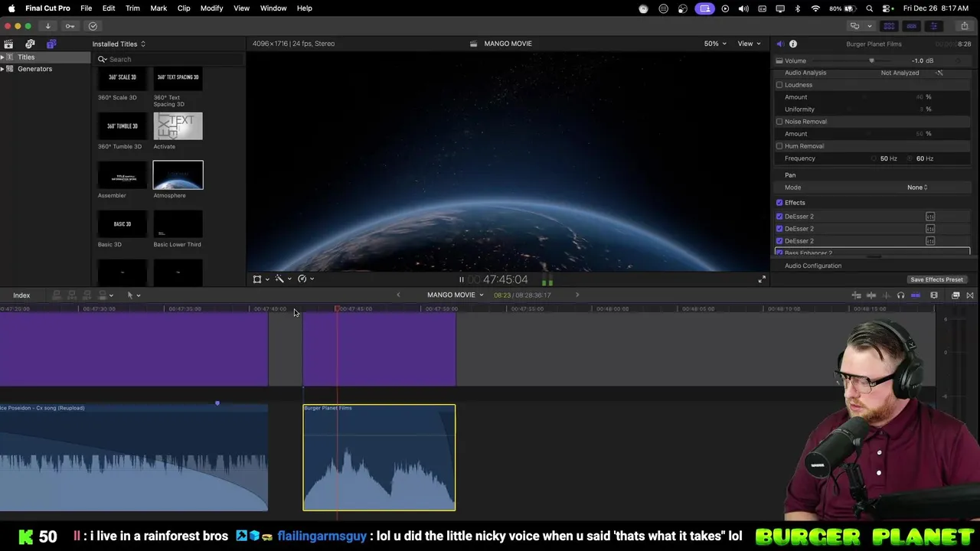Open the Pan Mode None dropdown

coord(917,187)
